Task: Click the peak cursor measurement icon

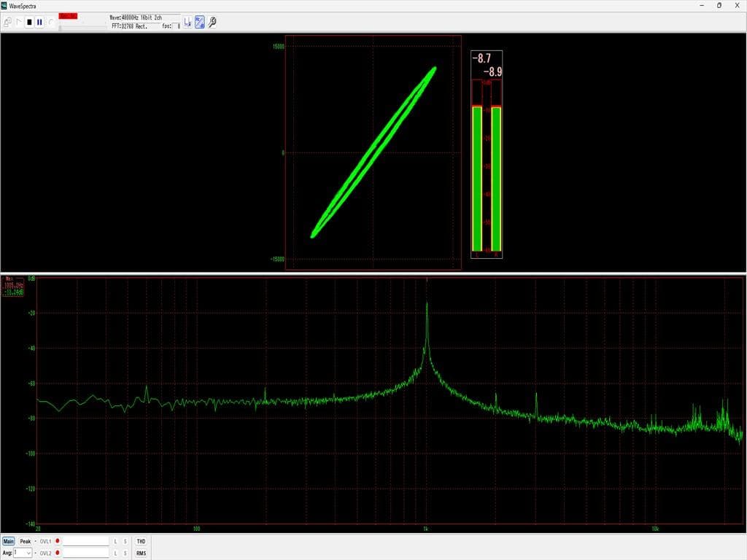Action: click(x=187, y=22)
